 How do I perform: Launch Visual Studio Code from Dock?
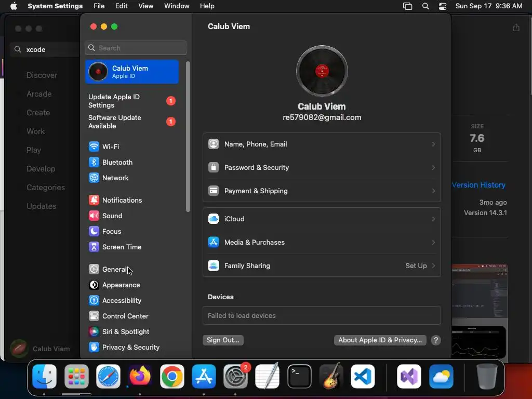click(x=363, y=377)
